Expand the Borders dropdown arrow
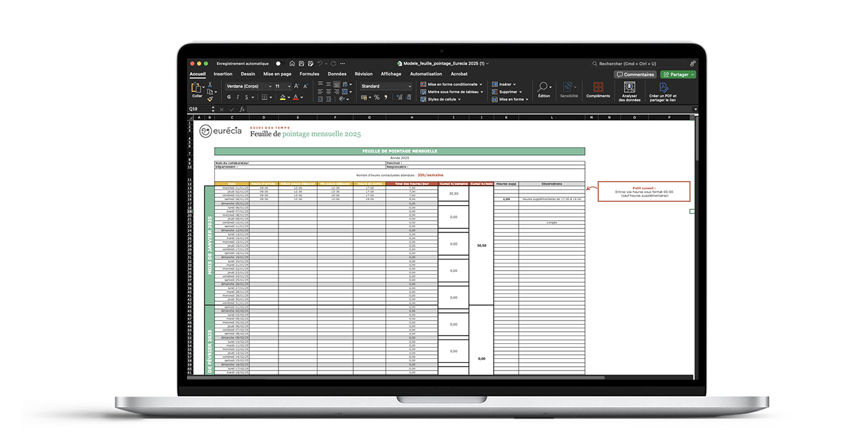The width and height of the screenshot is (868, 442). [x=271, y=97]
